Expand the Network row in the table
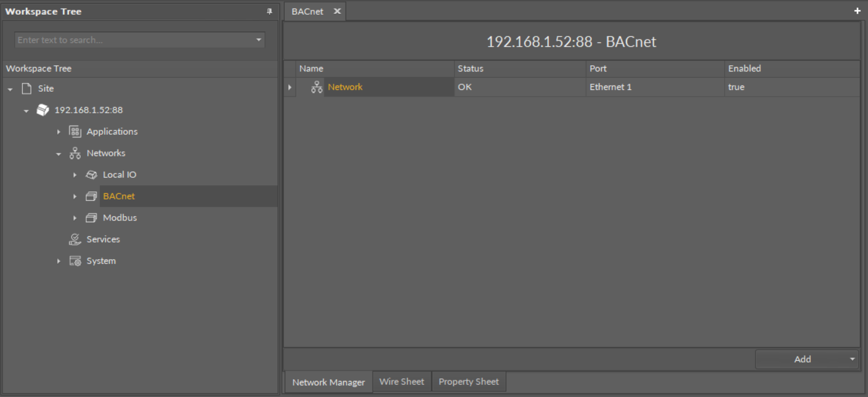The image size is (868, 397). (x=289, y=87)
